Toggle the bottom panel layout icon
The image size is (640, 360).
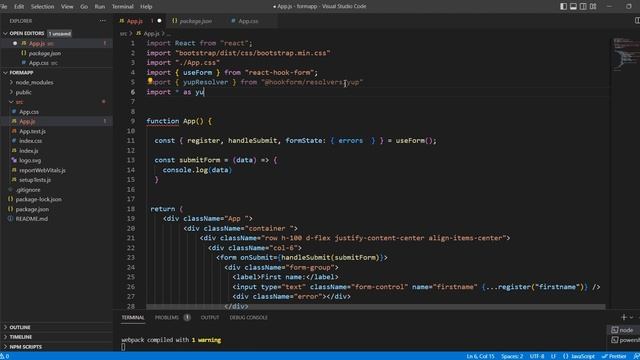pyautogui.click(x=573, y=6)
